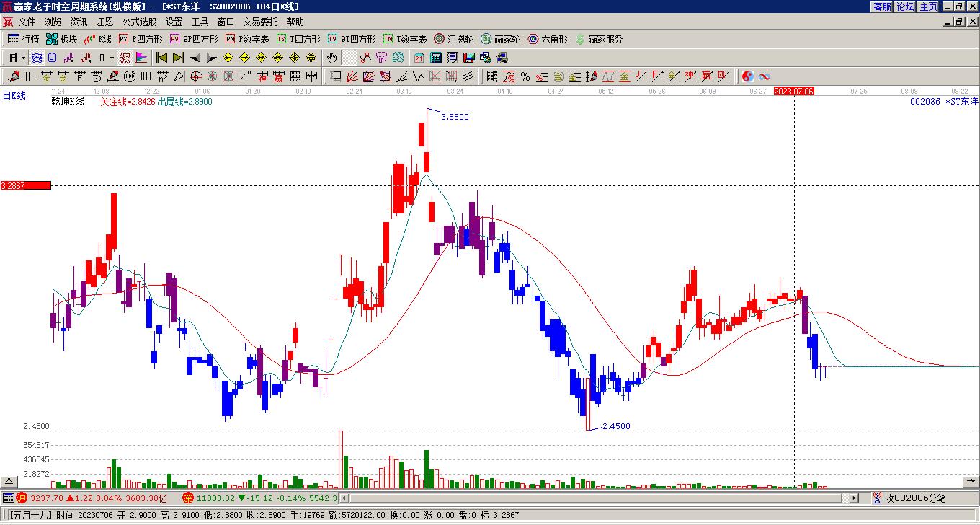Click the 客服 customer service button
Viewport: 980px width, 525px height.
pyautogui.click(x=883, y=6)
